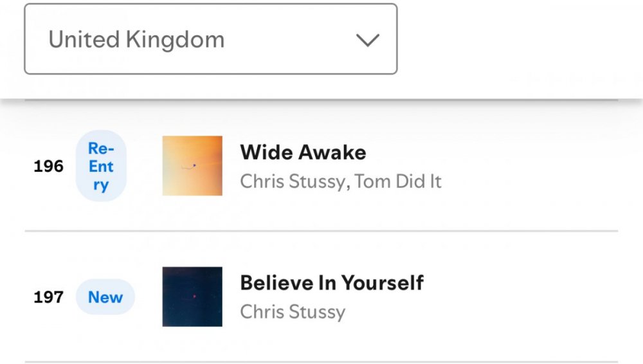Click the purple dot on Wide Awake cover
643x364 pixels.
point(194,165)
